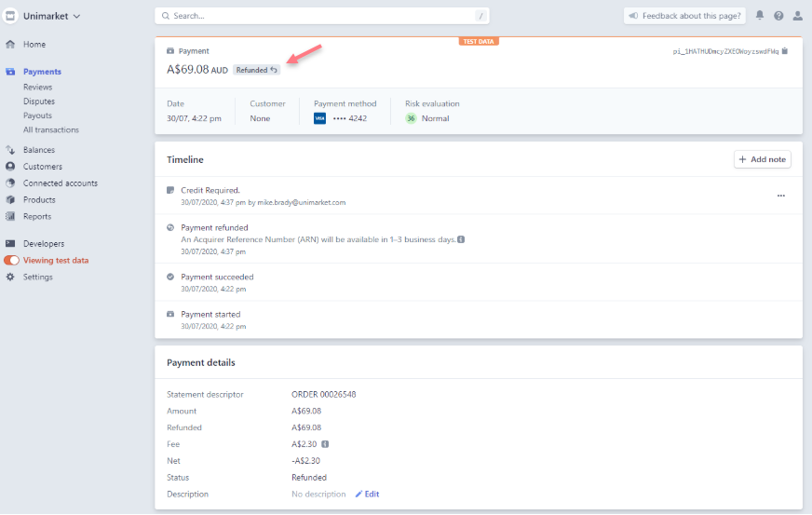Open the user account profile icon
Screen dimensions: 812x515
pos(797,16)
